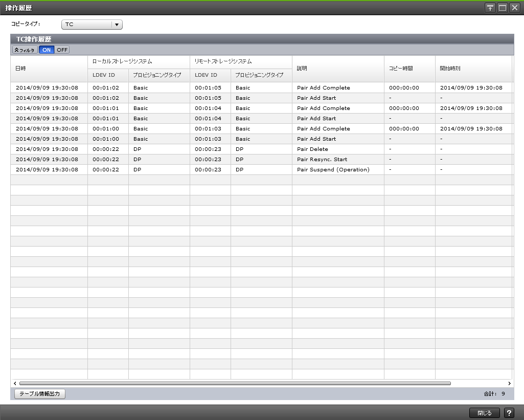Click Pair Add Complete for LDEV 00:01:02

pos(324,87)
